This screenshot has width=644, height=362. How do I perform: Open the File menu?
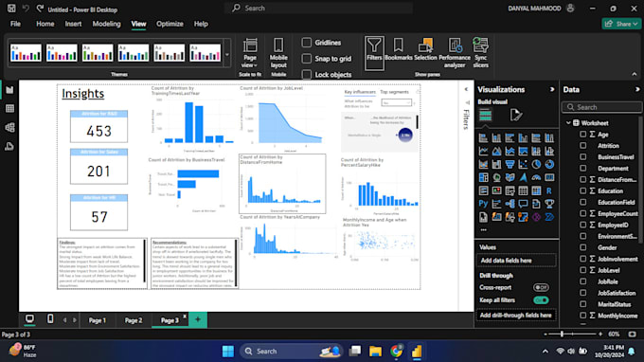[x=15, y=24]
